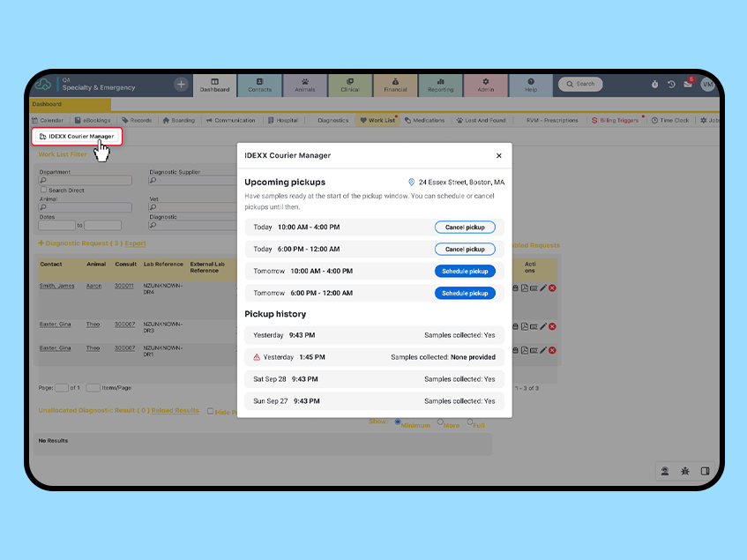
Task: Click the support agent icon bottom toolbar
Action: coord(665,471)
